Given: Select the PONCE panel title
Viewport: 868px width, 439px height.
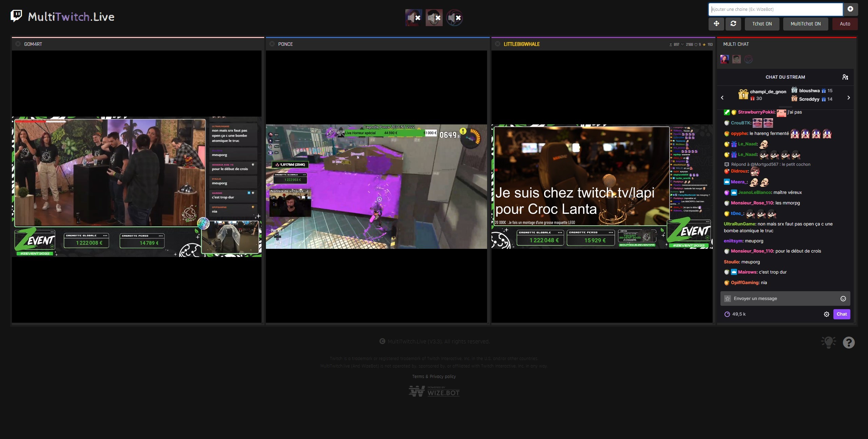Looking at the screenshot, I should click(285, 44).
